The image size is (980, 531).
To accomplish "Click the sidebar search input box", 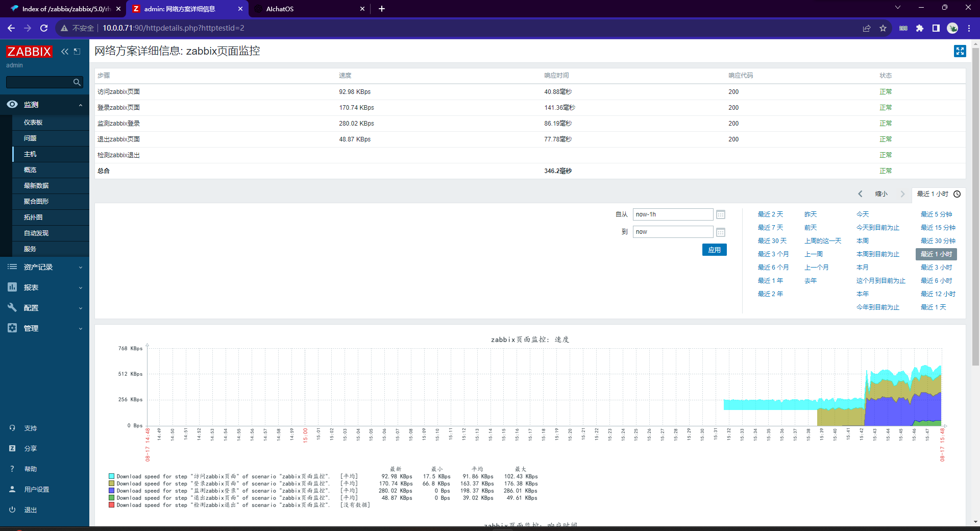I will [39, 82].
